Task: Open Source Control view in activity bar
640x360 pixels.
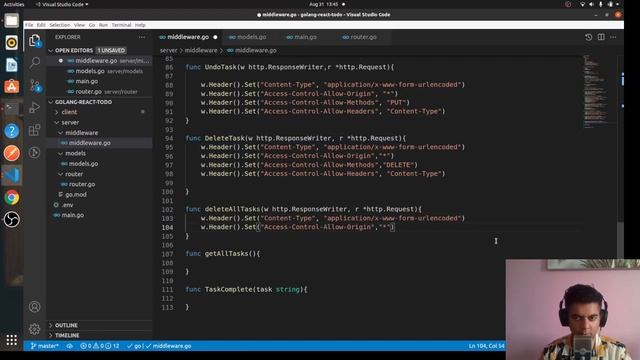Action: (x=35, y=85)
